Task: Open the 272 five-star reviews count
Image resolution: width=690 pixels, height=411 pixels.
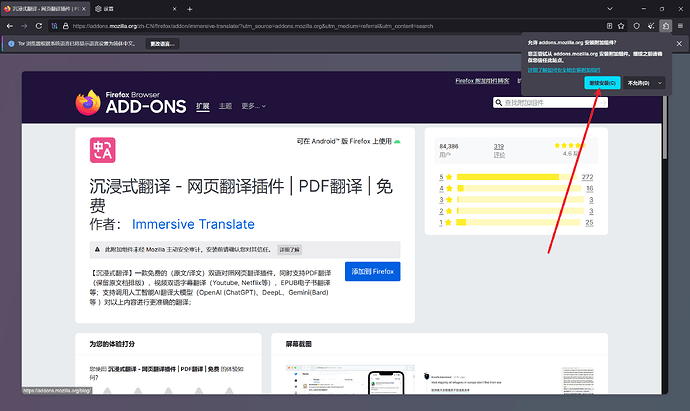Action: 587,177
